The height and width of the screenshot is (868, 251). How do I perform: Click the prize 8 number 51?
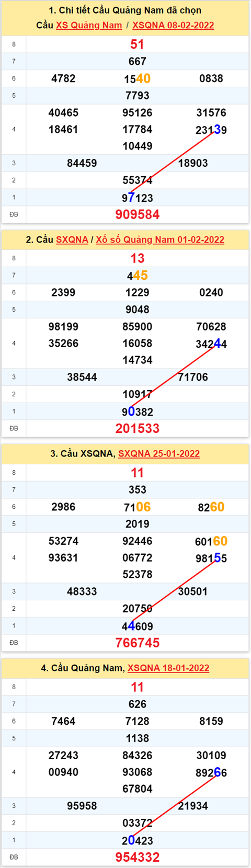coord(138,44)
